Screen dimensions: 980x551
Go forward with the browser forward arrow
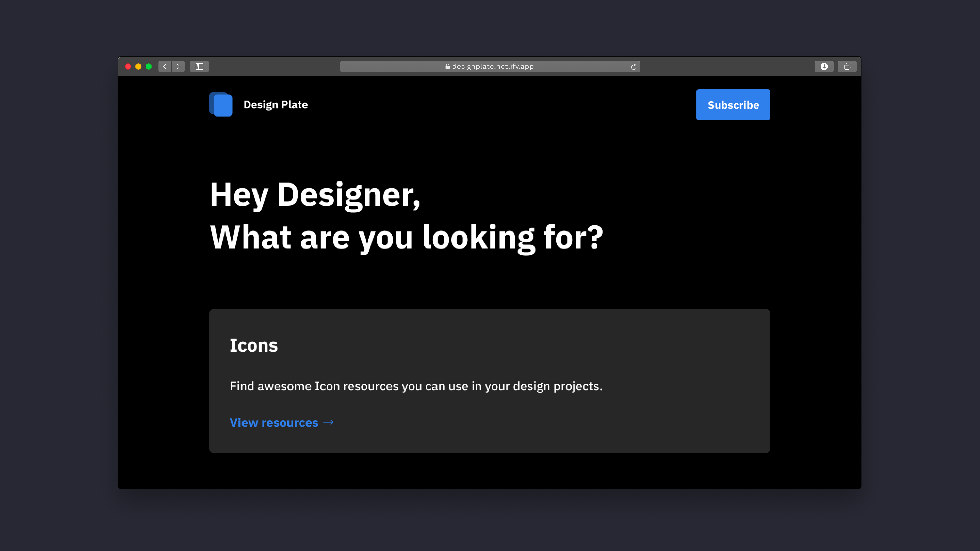178,67
